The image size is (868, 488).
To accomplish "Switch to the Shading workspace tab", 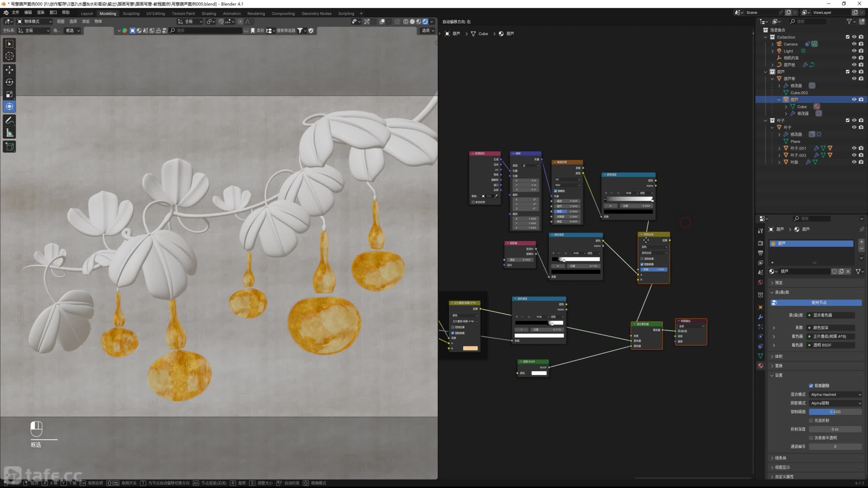I will (209, 14).
